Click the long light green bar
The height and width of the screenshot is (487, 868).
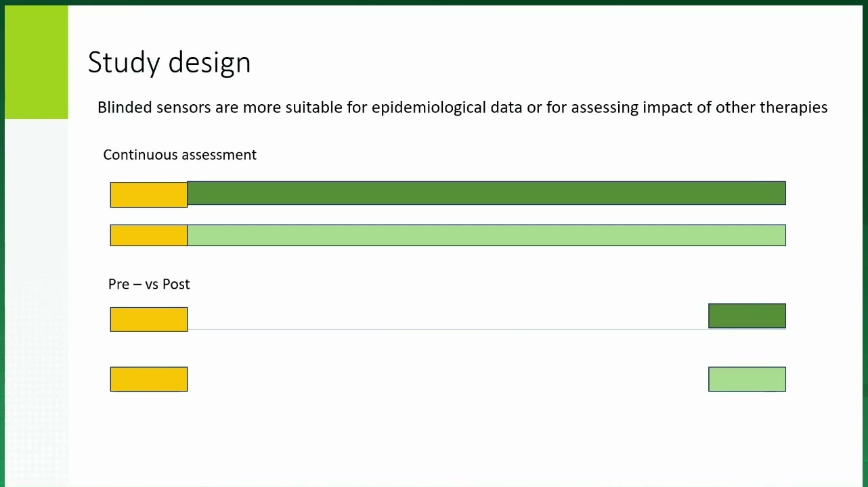(x=486, y=235)
